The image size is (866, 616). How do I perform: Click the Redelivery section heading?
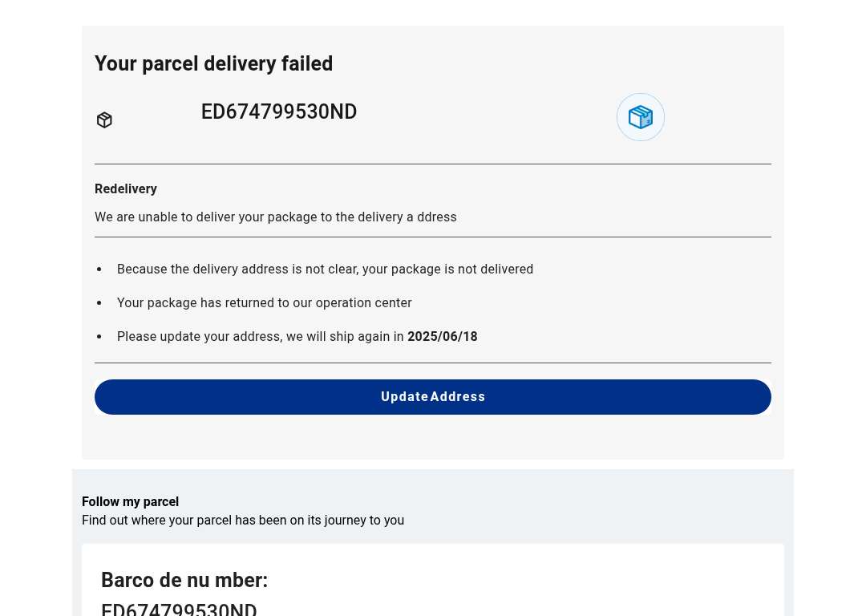[126, 189]
